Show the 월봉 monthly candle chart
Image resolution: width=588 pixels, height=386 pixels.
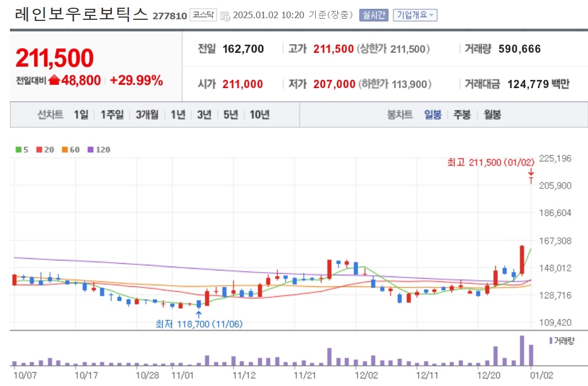(x=492, y=115)
